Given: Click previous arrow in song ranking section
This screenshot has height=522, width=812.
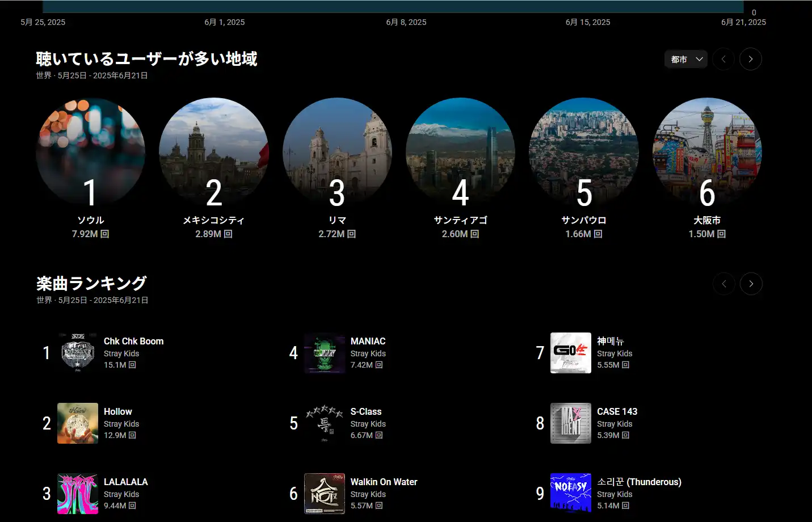Looking at the screenshot, I should coord(724,284).
